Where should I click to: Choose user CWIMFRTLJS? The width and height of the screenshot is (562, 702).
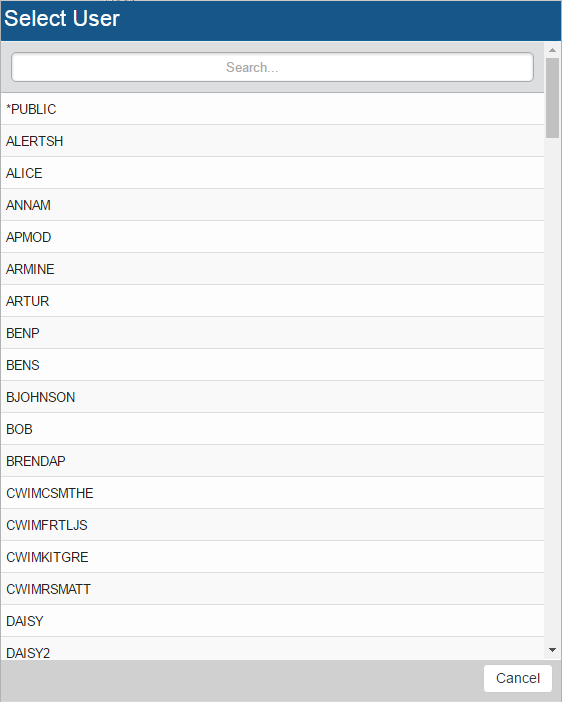pos(272,525)
